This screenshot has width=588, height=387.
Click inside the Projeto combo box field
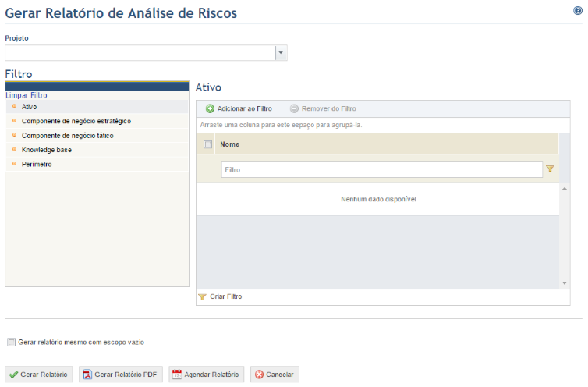[x=140, y=53]
